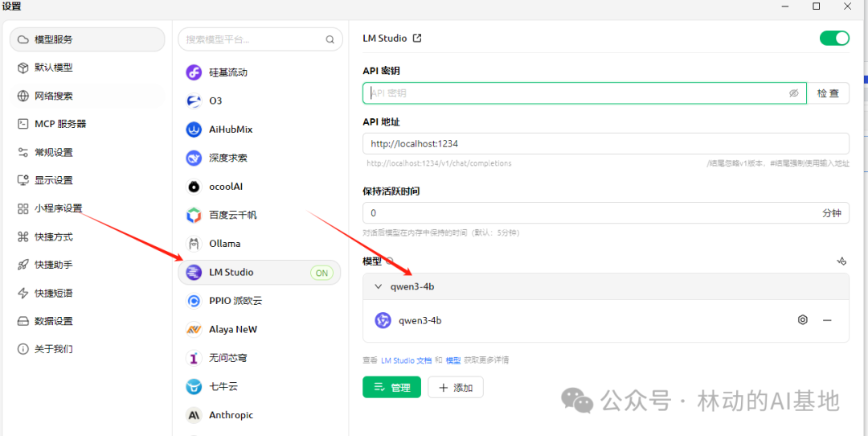Toggle LM Studio provider enable switch
Image resolution: width=868 pixels, height=436 pixels.
834,39
